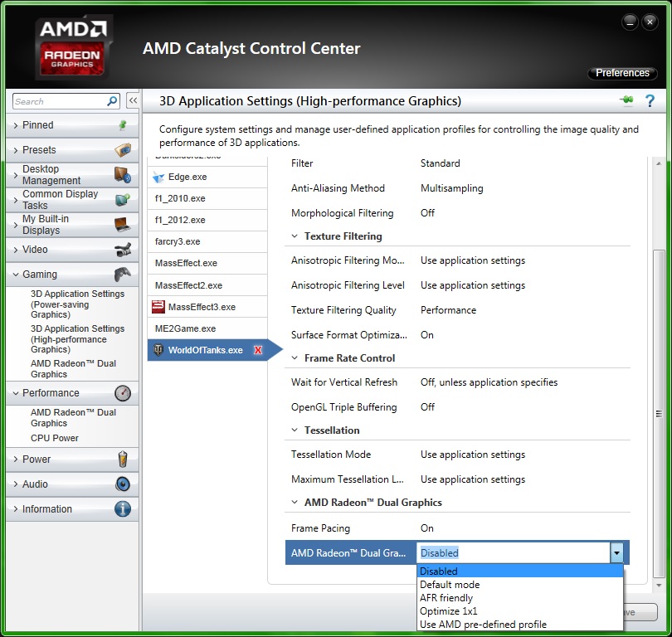Screen dimensions: 672x637
Task: Click the Edge.exe application icon
Action: click(x=158, y=177)
